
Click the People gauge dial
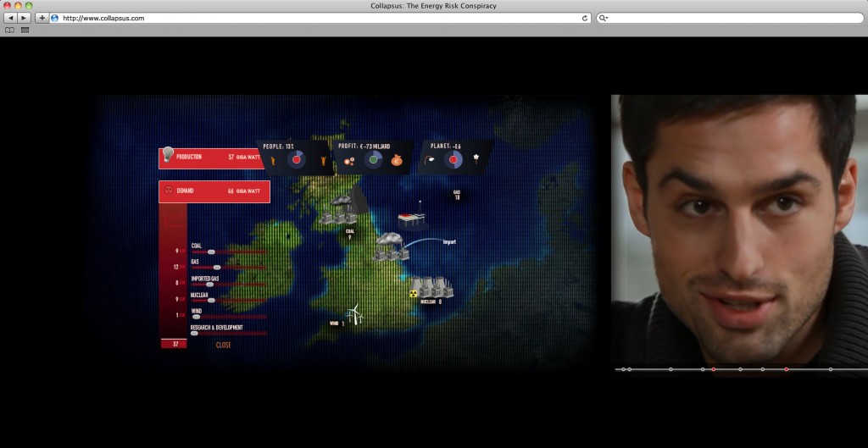[296, 159]
